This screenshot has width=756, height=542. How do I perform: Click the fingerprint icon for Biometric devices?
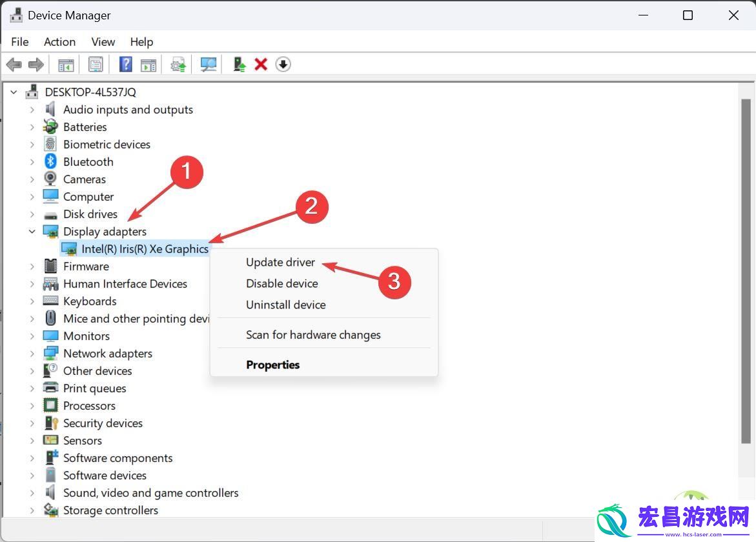(x=50, y=144)
